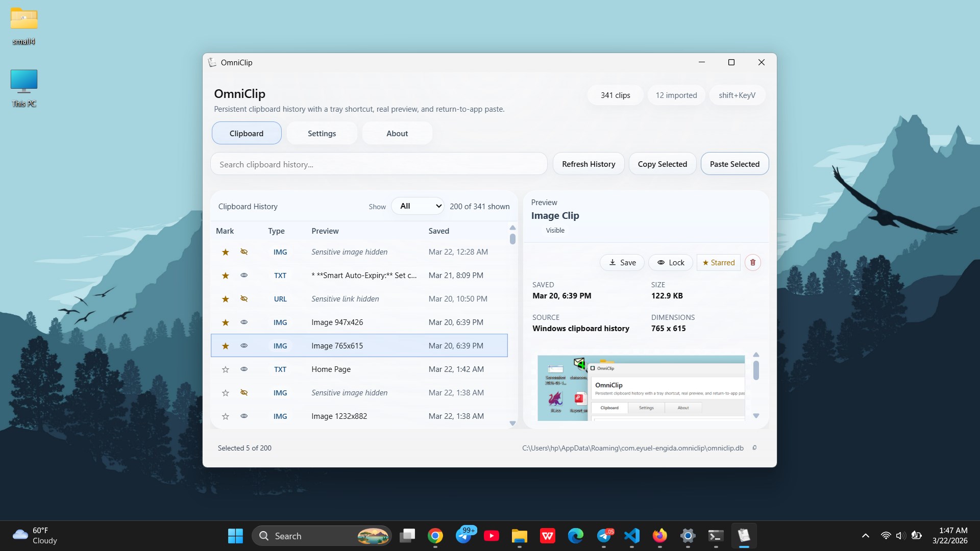Open the About tab

point(397,133)
